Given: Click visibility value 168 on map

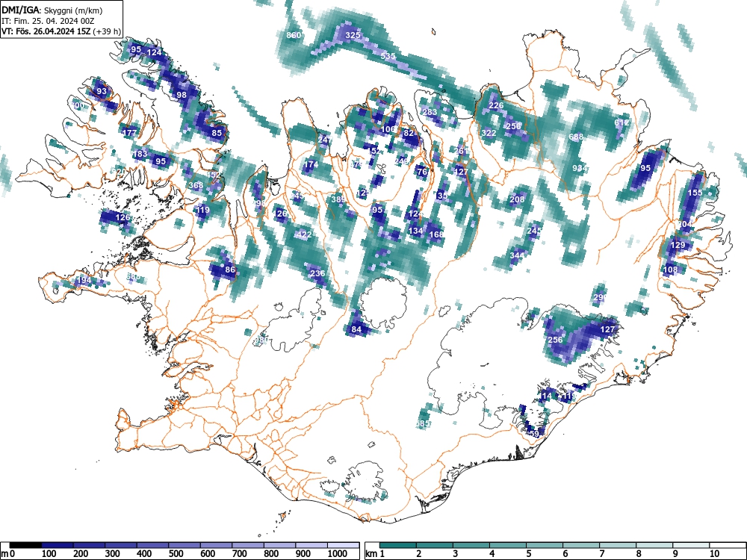Looking at the screenshot, I should [x=436, y=234].
